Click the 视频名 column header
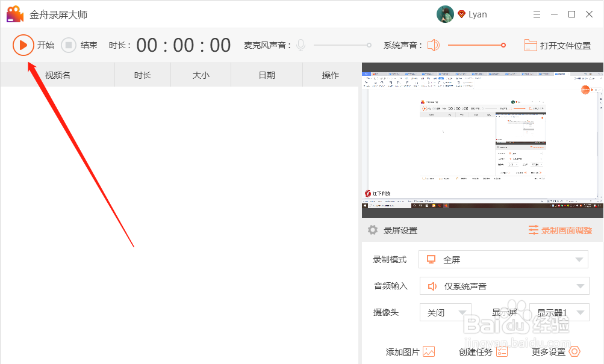The image size is (604, 364). point(57,75)
